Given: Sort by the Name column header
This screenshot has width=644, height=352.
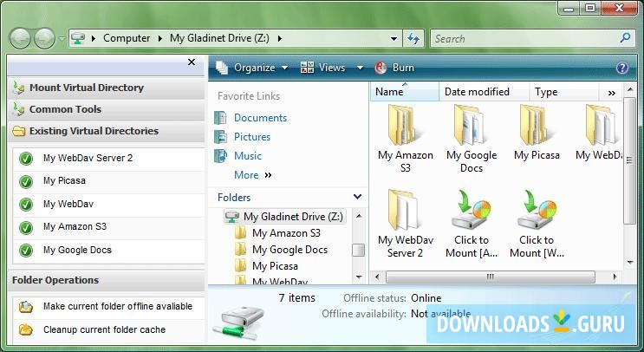Looking at the screenshot, I should coord(405,92).
